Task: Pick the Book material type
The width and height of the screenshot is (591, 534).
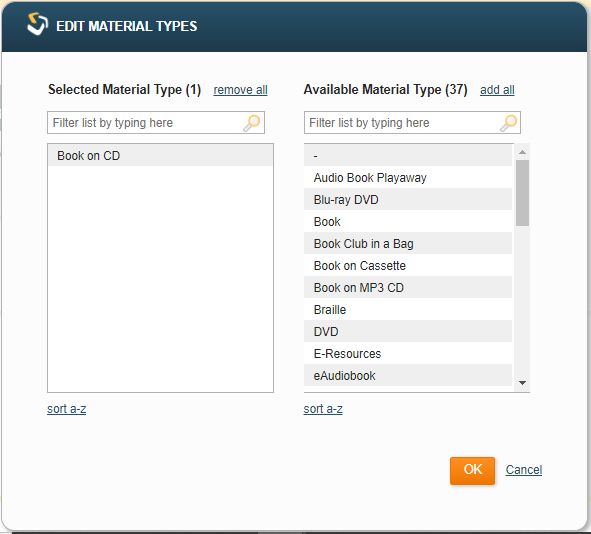Action: coord(408,221)
